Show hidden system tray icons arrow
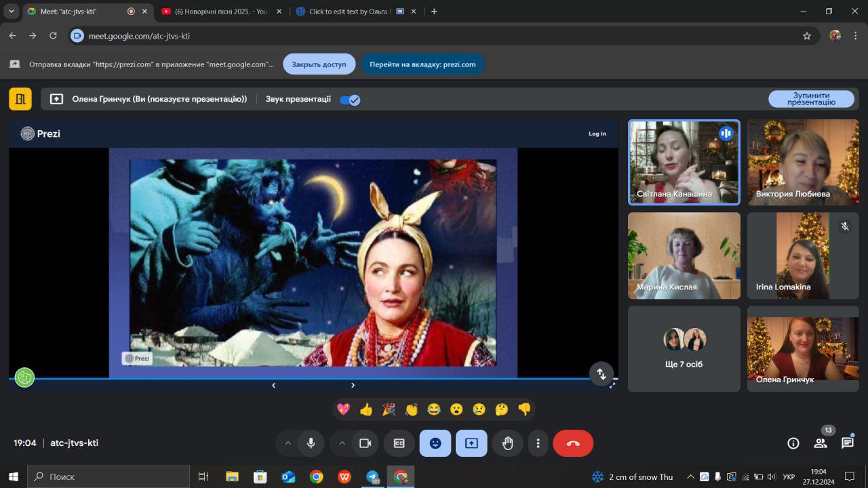The width and height of the screenshot is (868, 488). [x=690, y=476]
